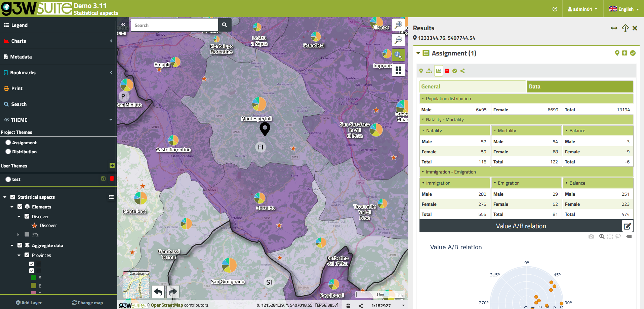Click the green A legend color swatch

[x=34, y=277]
